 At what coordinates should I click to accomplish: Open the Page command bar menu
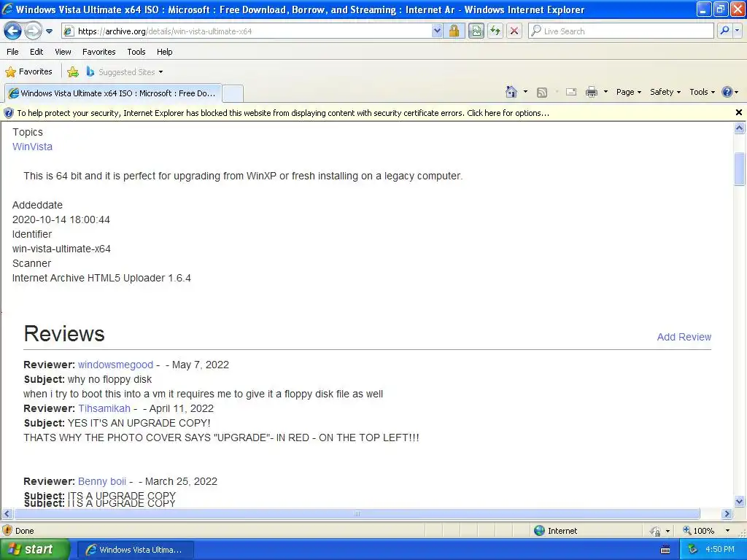click(628, 93)
